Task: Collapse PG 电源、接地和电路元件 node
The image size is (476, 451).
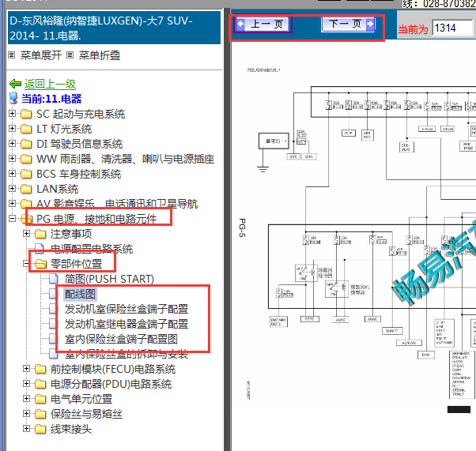Action: pyautogui.click(x=12, y=218)
